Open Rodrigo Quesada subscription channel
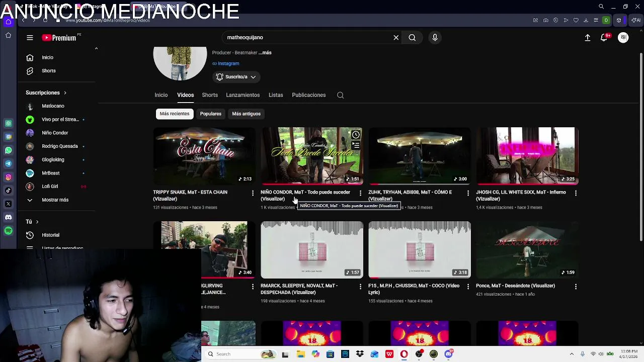 tap(59, 146)
